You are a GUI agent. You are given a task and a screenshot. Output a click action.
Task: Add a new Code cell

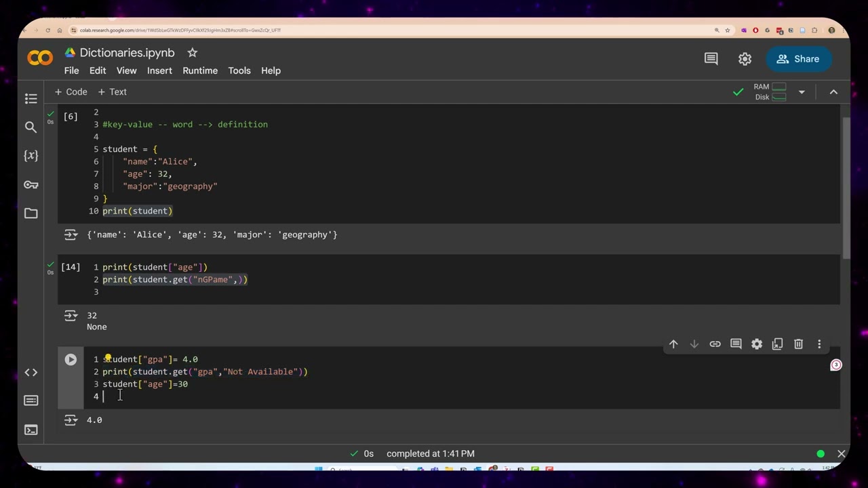coord(71,91)
